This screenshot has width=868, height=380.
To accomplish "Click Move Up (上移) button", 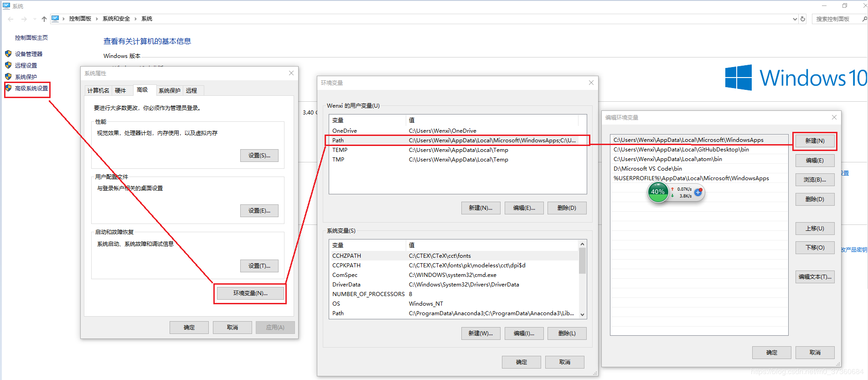I will coord(815,229).
